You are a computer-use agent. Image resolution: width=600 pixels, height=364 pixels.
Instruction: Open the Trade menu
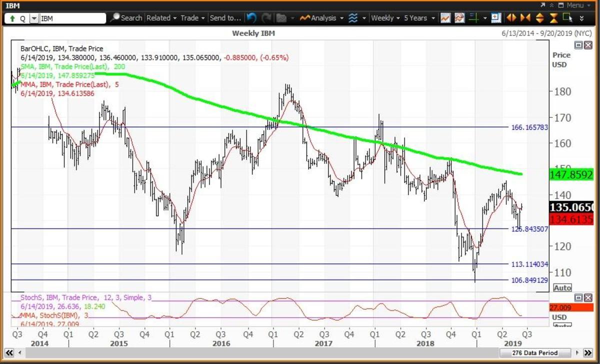point(192,18)
